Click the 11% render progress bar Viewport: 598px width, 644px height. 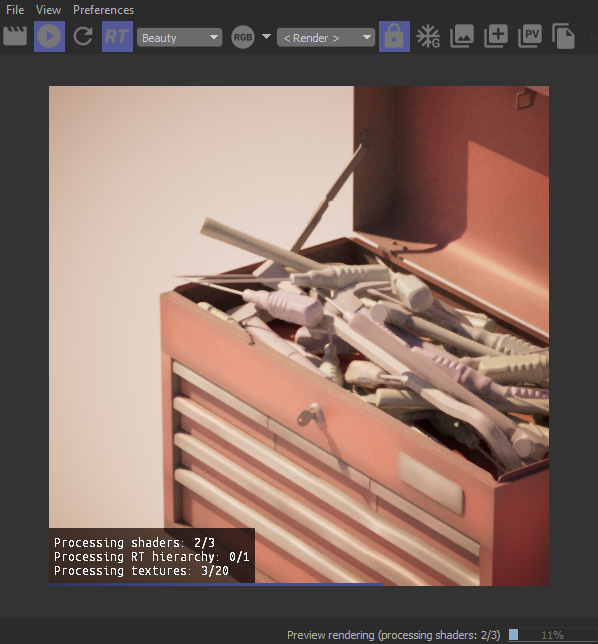tap(552, 635)
